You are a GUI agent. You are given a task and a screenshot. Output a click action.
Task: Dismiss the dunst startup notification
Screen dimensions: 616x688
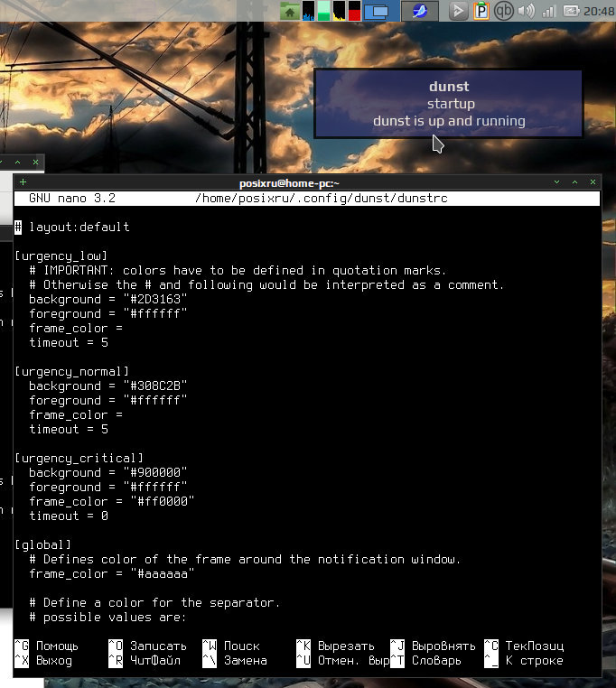pos(449,104)
